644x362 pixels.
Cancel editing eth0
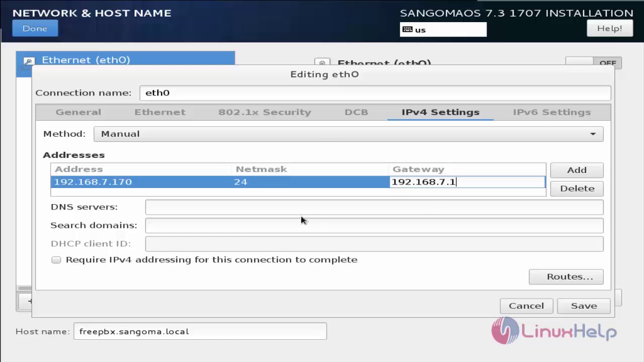[x=526, y=306]
